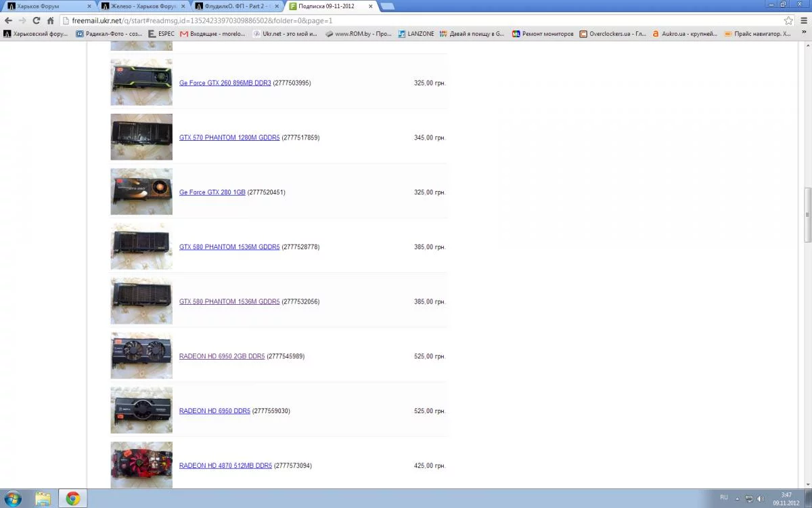
Task: Open the browser home page icon
Action: (50, 20)
